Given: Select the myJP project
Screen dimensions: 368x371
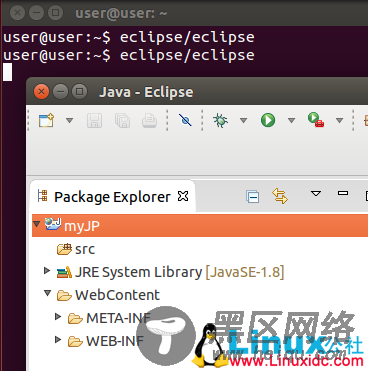Looking at the screenshot, I should tap(200, 226).
